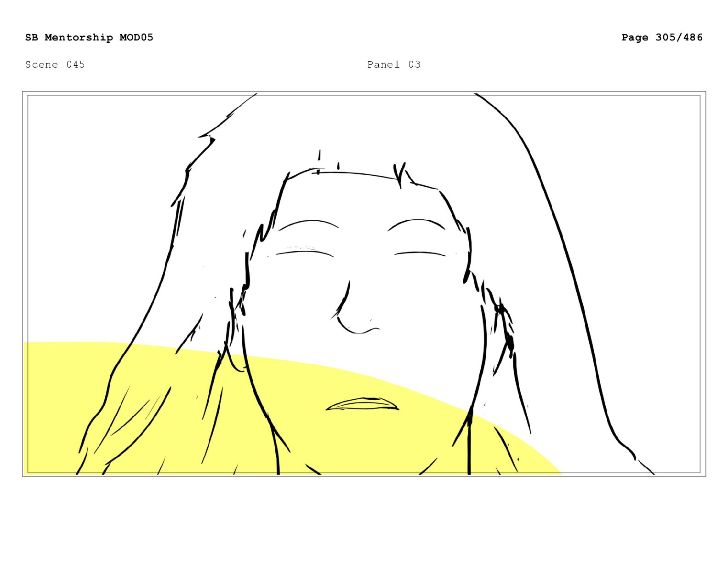Click the 'Page 305/486' page number
Viewport: 728px width, 563px height.
click(x=662, y=38)
